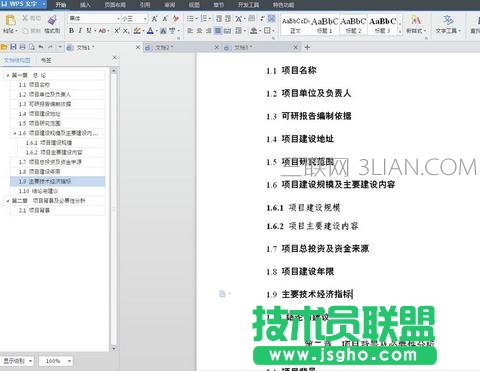Click the distributed alignment icon
This screenshot has width=480, height=371.
227,31
